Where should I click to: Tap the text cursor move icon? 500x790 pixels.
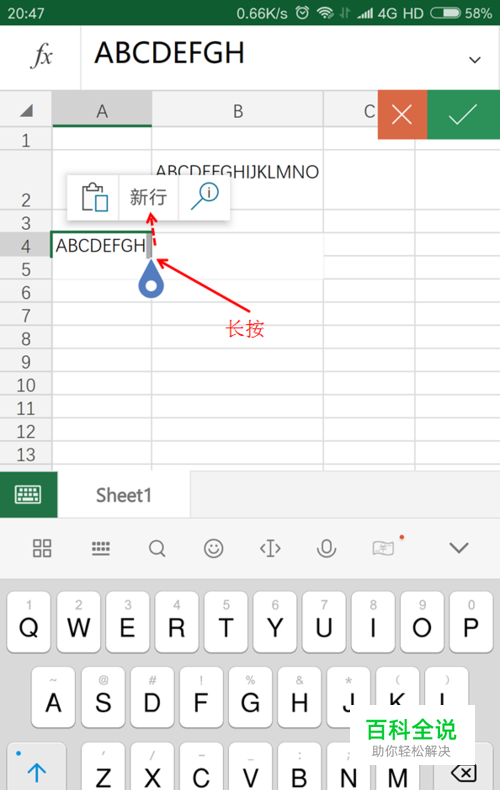(x=270, y=548)
